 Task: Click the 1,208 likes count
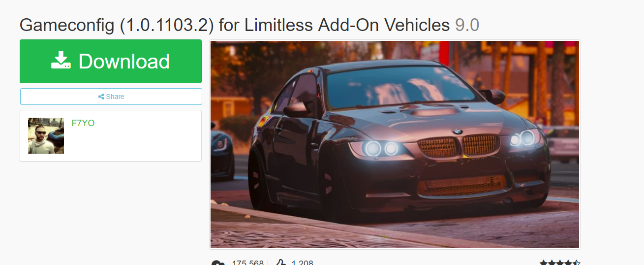click(302, 263)
